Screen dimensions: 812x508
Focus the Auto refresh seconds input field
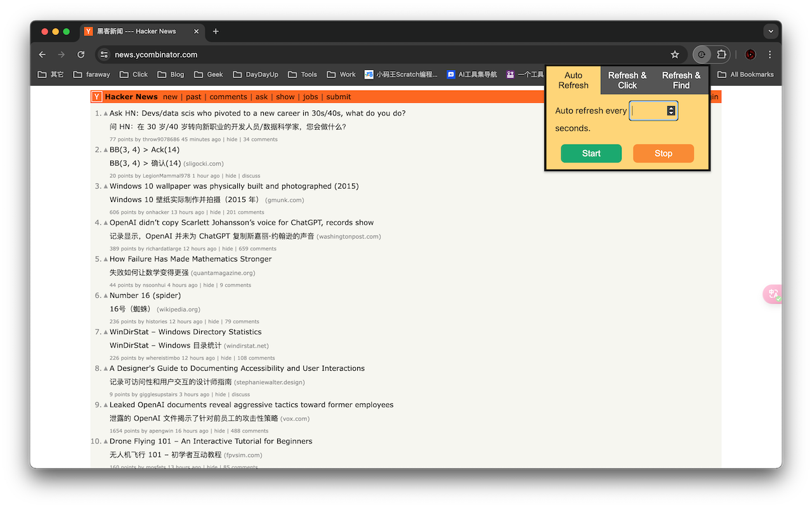(x=653, y=110)
